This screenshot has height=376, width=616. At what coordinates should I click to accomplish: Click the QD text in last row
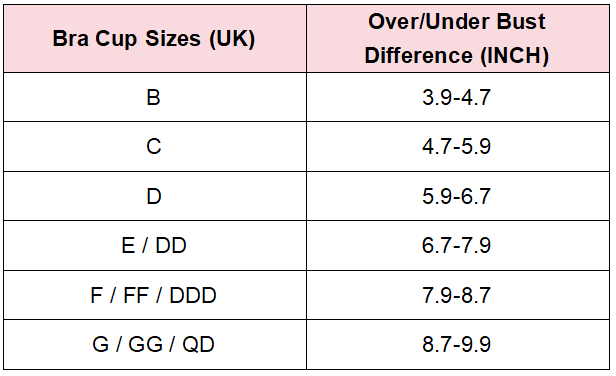(x=198, y=345)
